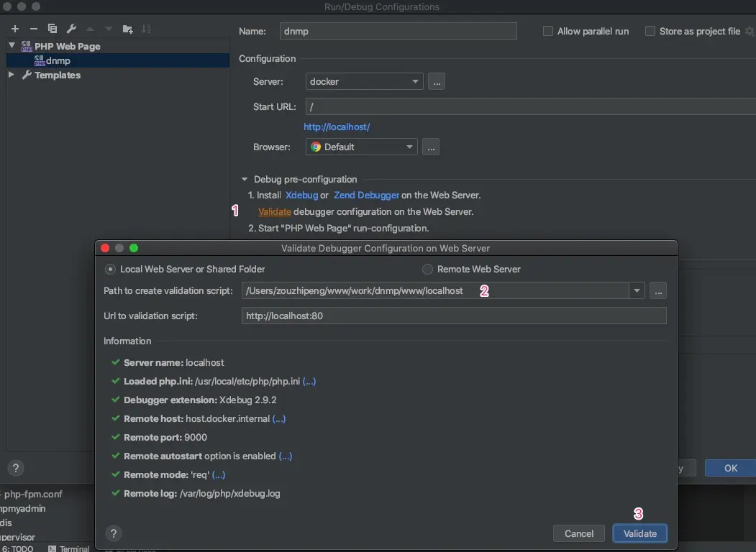Expand the Templates tree node
Image resolution: width=756 pixels, height=552 pixels.
coord(12,75)
